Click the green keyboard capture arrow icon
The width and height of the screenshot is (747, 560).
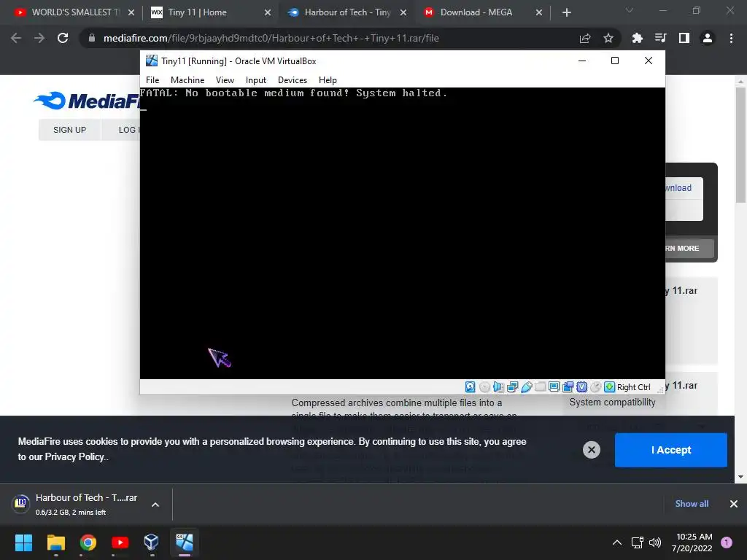pos(609,387)
